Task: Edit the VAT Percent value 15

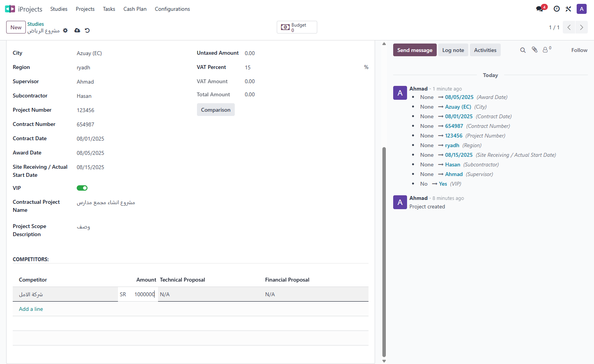Action: [303, 67]
